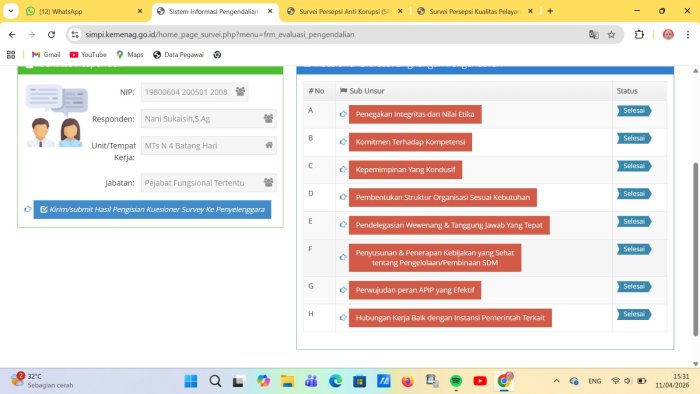700x394 pixels.
Task: Open the clock showing 15:31
Action: [672, 381]
